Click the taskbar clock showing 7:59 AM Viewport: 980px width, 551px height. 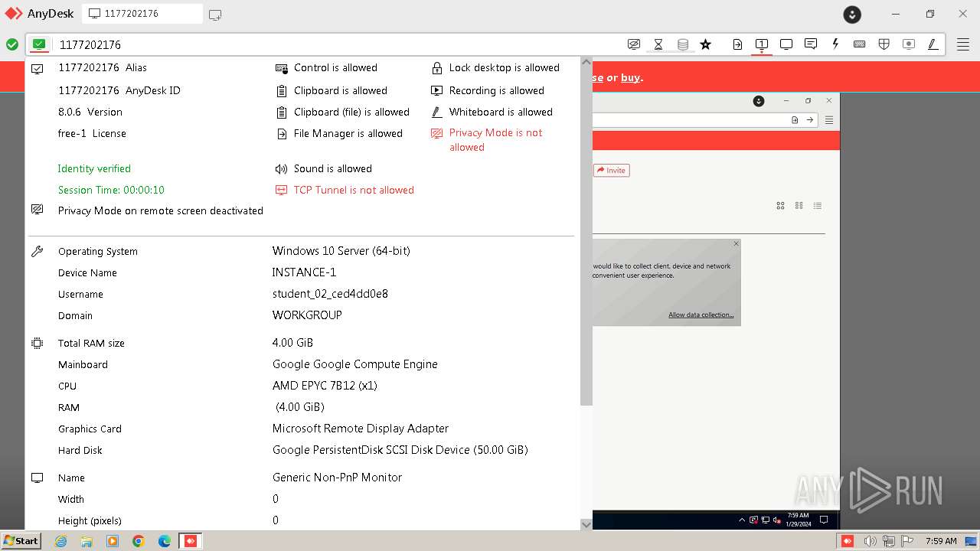click(941, 541)
